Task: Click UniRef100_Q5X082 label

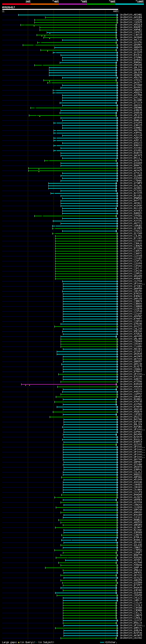Action: click(131, 543)
